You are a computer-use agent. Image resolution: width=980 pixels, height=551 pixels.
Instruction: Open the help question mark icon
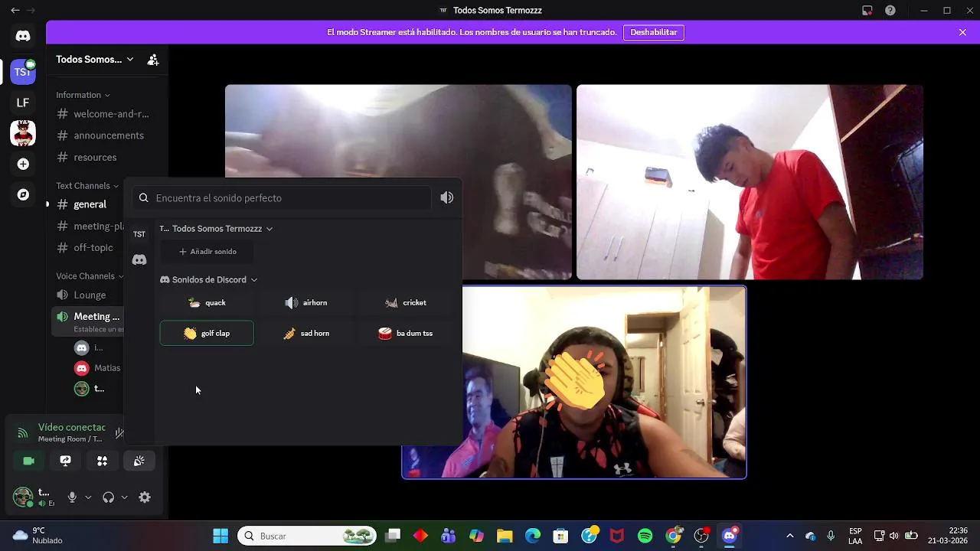pos(890,11)
